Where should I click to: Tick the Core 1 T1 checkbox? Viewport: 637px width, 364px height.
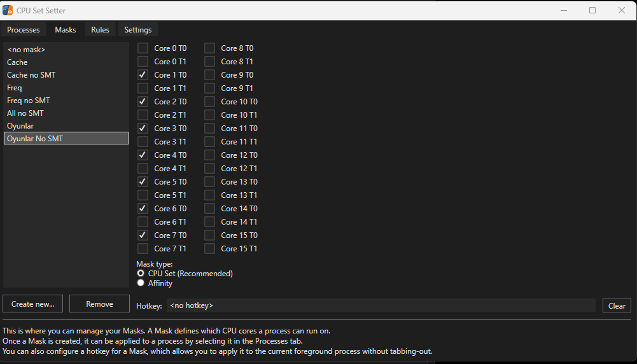point(143,88)
